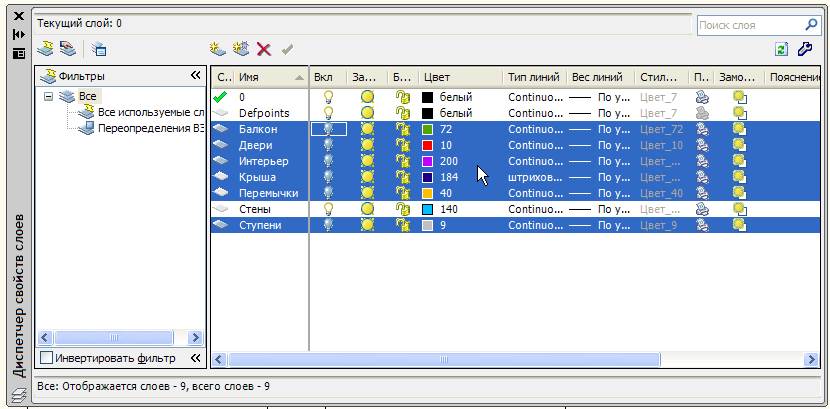Image resolution: width=830 pixels, height=409 pixels.
Task: Select layer name Ступени
Action: coord(260,225)
